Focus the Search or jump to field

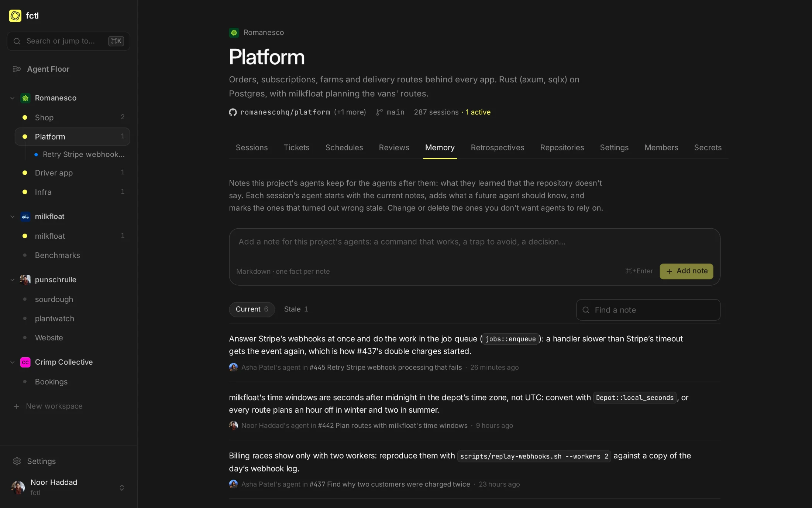coord(68,41)
